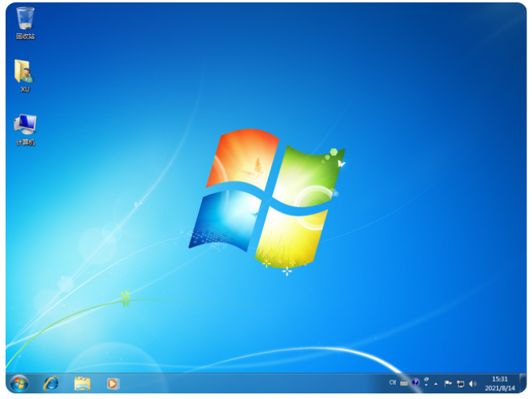Select the Recycle Bin desktop icon
This screenshot has height=399, width=532.
pos(25,18)
